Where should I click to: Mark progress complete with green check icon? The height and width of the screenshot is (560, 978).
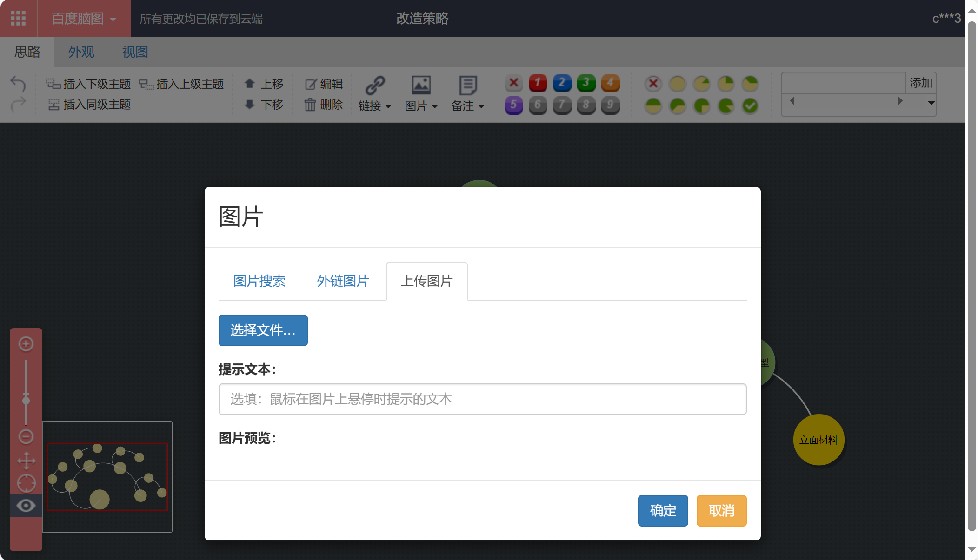tap(750, 105)
